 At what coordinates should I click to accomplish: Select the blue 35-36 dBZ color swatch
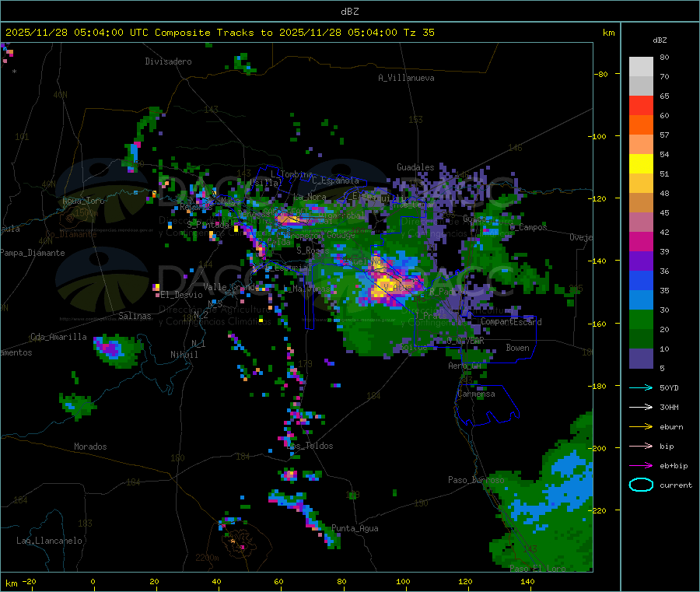pyautogui.click(x=641, y=280)
